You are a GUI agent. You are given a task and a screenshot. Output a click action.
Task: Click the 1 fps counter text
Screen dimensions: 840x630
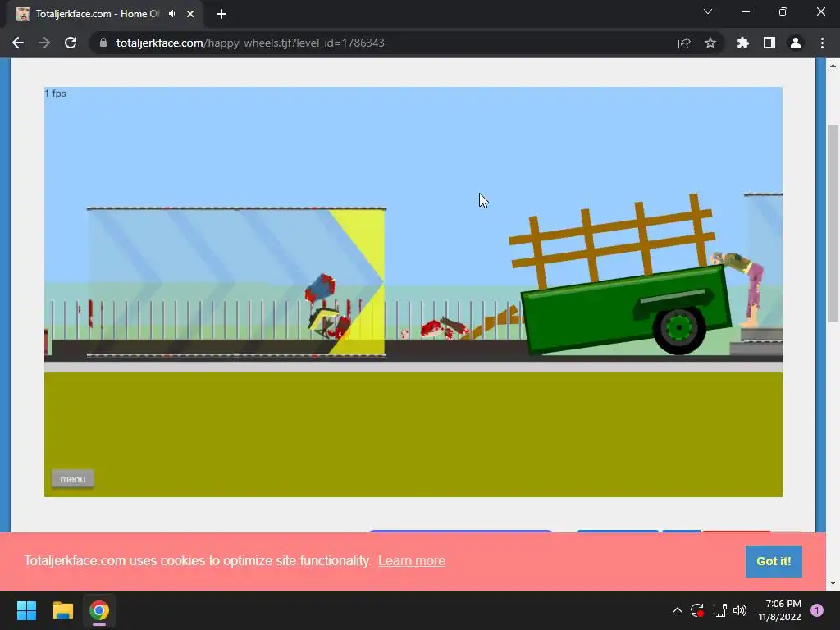[55, 94]
